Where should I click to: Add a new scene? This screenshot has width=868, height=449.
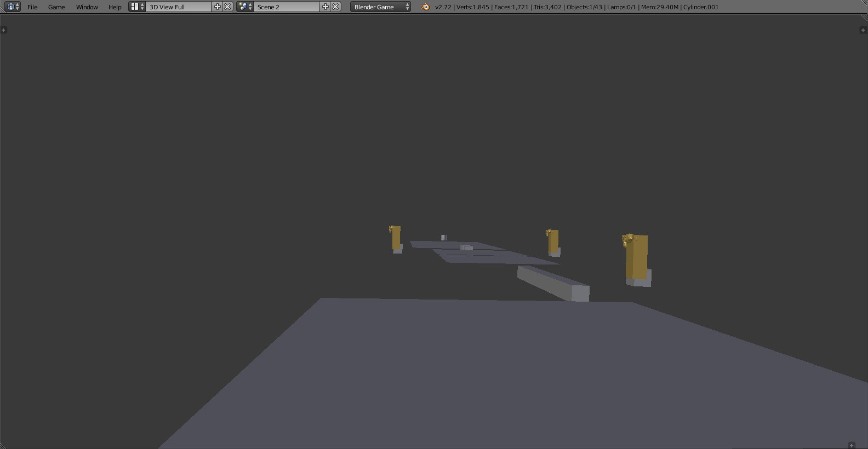pos(325,7)
